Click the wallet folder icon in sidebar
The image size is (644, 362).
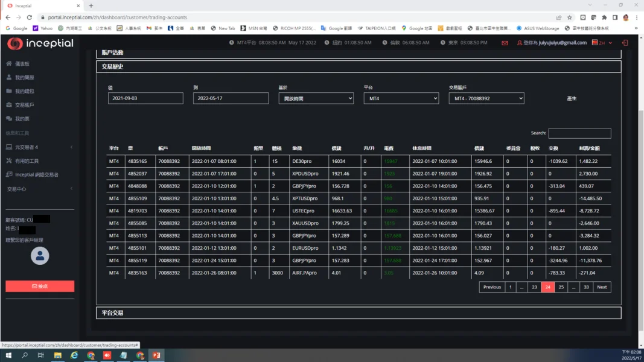[9, 91]
